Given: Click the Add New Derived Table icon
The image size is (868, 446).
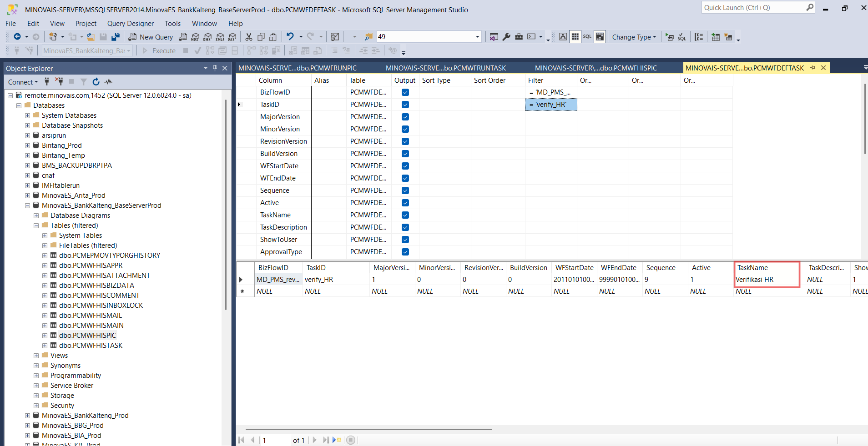Looking at the screenshot, I should [728, 37].
